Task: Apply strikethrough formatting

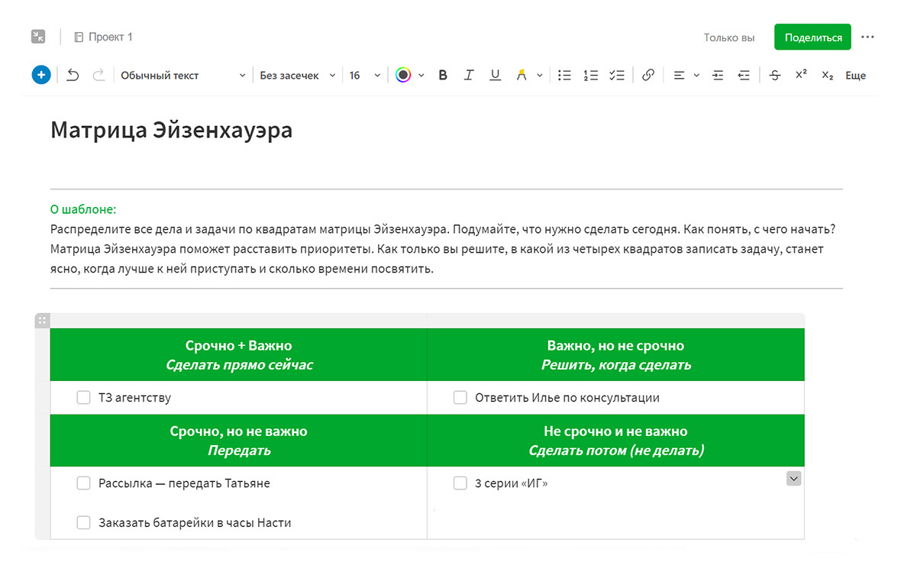Action: click(774, 76)
